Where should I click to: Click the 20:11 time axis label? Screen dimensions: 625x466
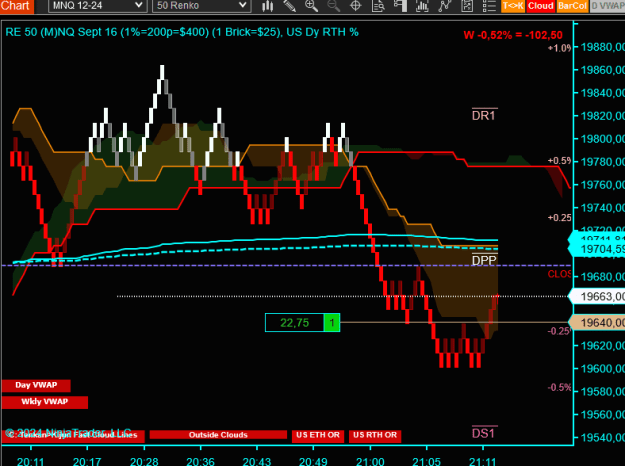coord(31,462)
